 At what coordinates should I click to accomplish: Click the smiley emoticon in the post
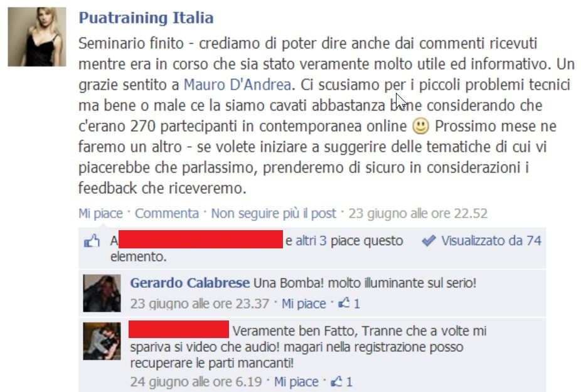click(420, 126)
